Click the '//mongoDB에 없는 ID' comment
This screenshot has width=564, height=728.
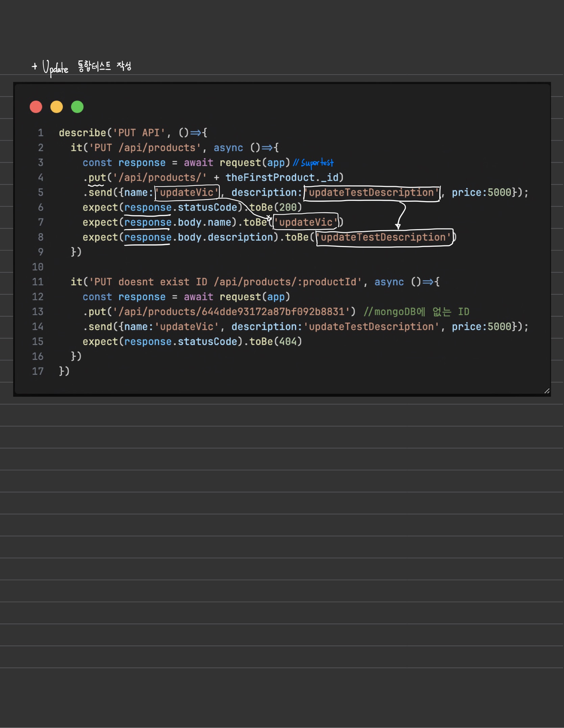tap(416, 312)
